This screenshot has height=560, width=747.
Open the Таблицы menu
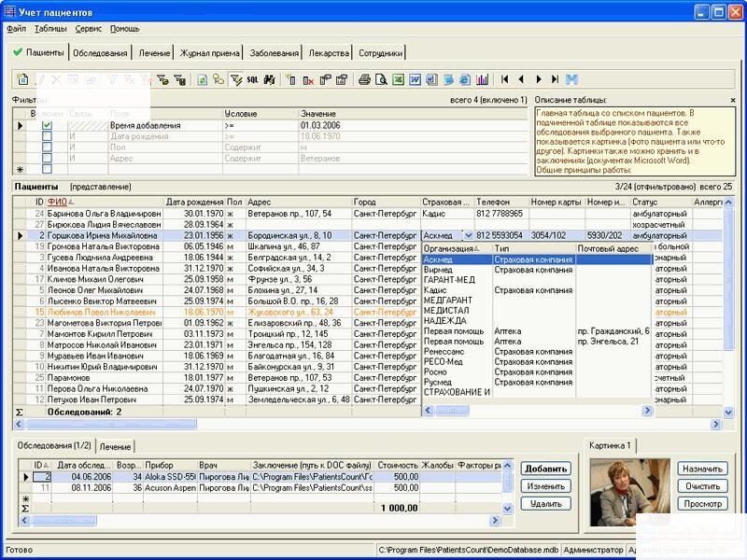pyautogui.click(x=50, y=29)
